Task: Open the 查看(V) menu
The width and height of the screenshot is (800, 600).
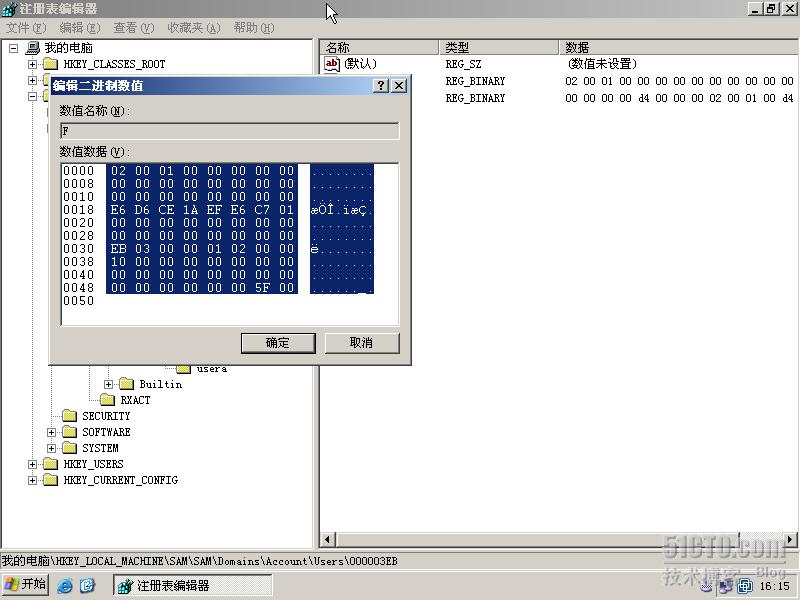Action: click(x=134, y=28)
